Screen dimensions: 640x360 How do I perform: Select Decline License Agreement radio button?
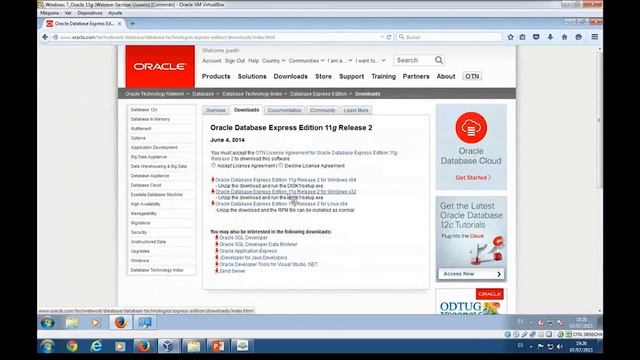coord(281,165)
